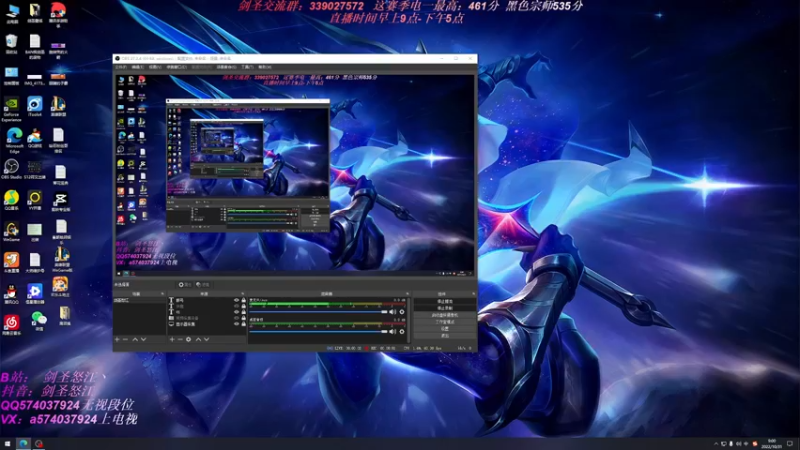Open the Tools (工具) menu
The width and height of the screenshot is (800, 450).
(247, 67)
